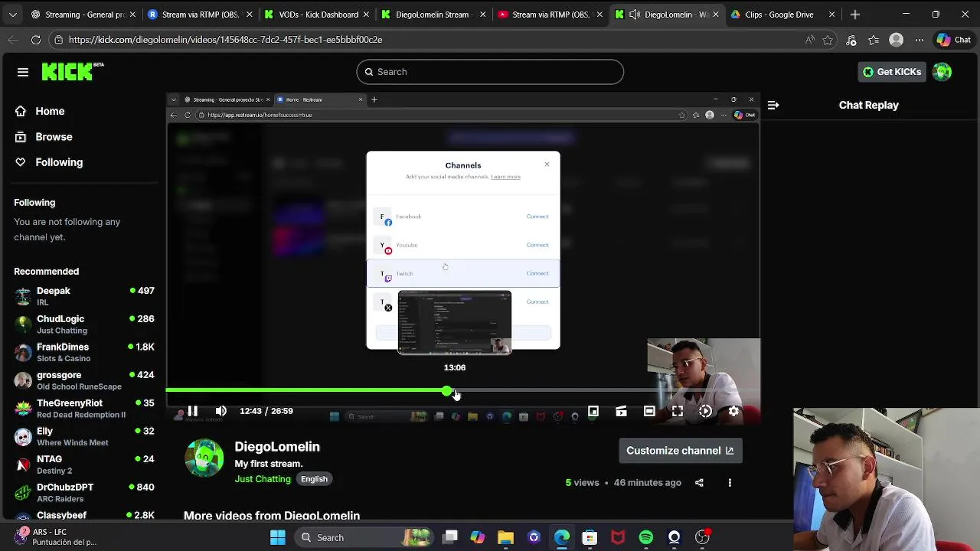Open McAfee from taskbar

click(618, 537)
